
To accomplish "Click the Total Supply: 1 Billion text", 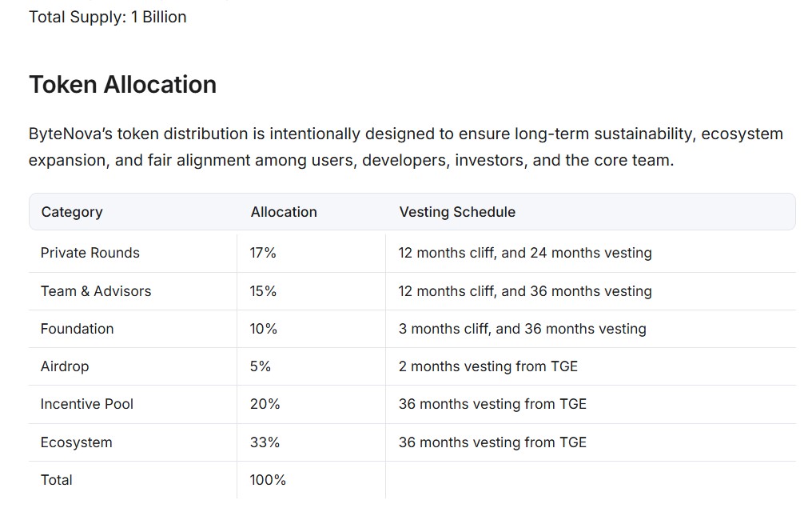I will [108, 17].
